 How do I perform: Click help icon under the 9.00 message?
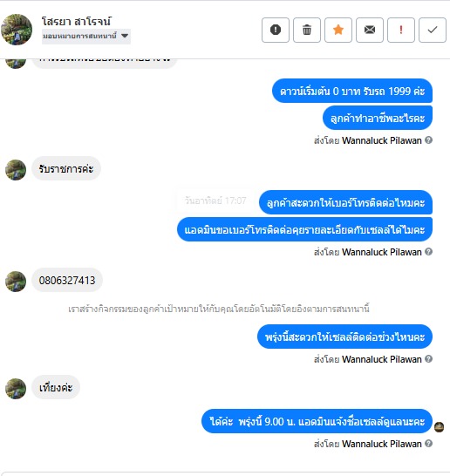click(x=428, y=443)
